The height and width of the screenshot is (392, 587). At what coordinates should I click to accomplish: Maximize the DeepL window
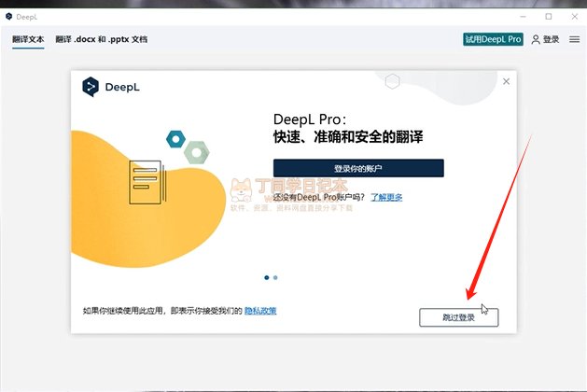[549, 17]
